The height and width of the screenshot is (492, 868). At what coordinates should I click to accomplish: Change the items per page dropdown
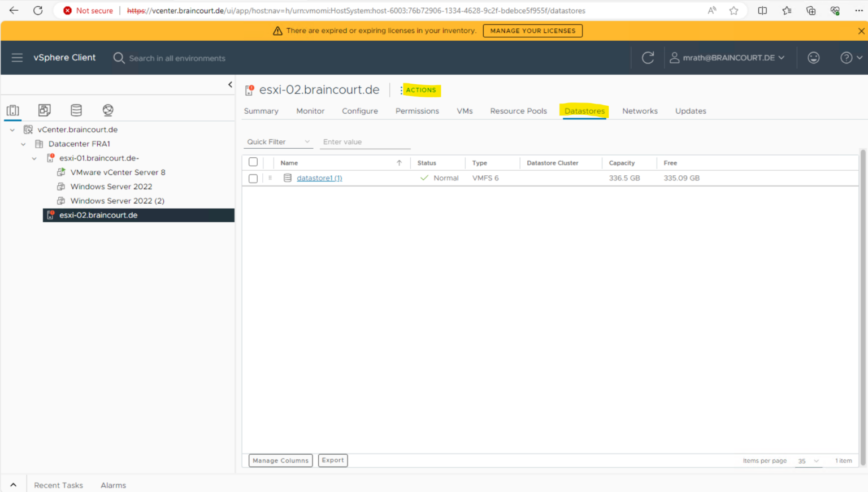808,461
